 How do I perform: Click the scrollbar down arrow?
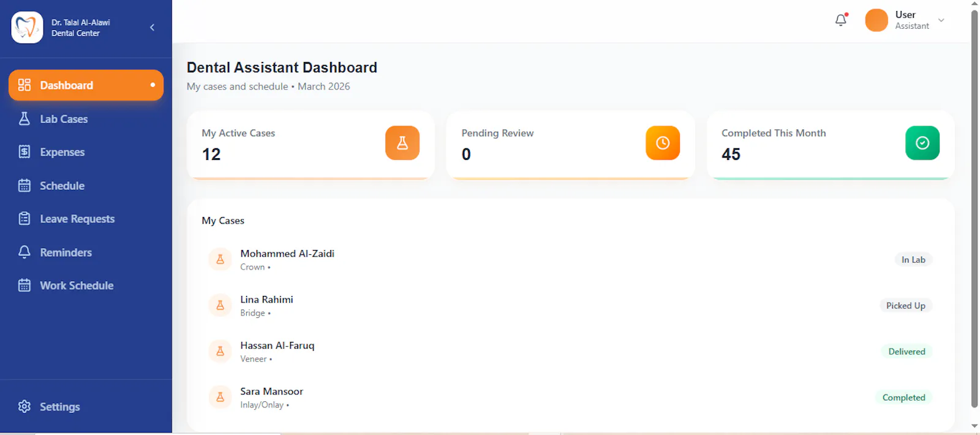click(974, 426)
